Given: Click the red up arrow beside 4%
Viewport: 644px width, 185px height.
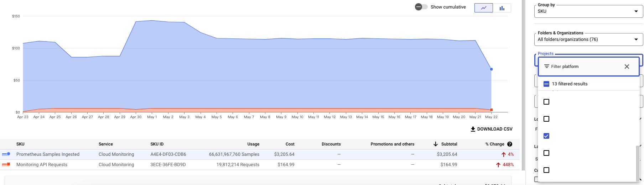Looking at the screenshot, I should click(x=503, y=154).
